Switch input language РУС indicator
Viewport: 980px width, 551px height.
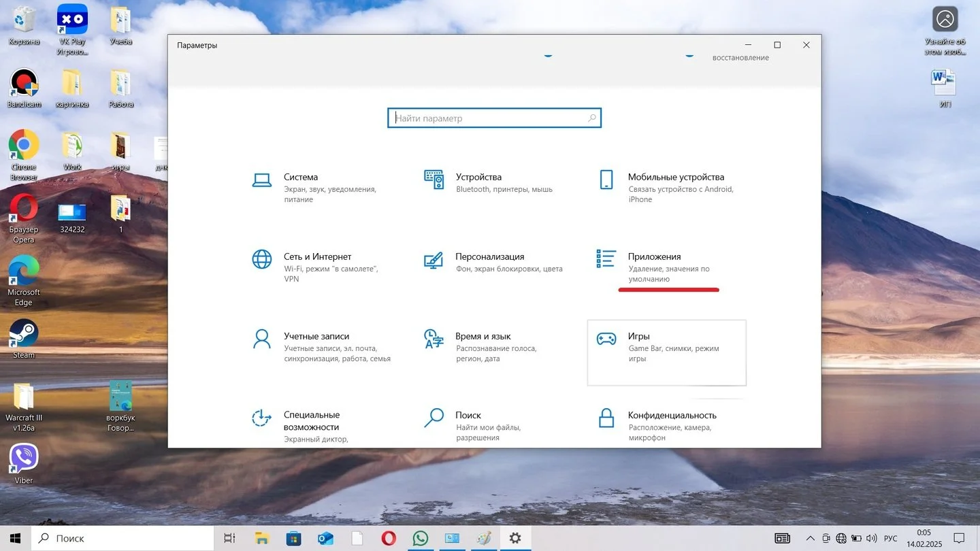pos(890,538)
